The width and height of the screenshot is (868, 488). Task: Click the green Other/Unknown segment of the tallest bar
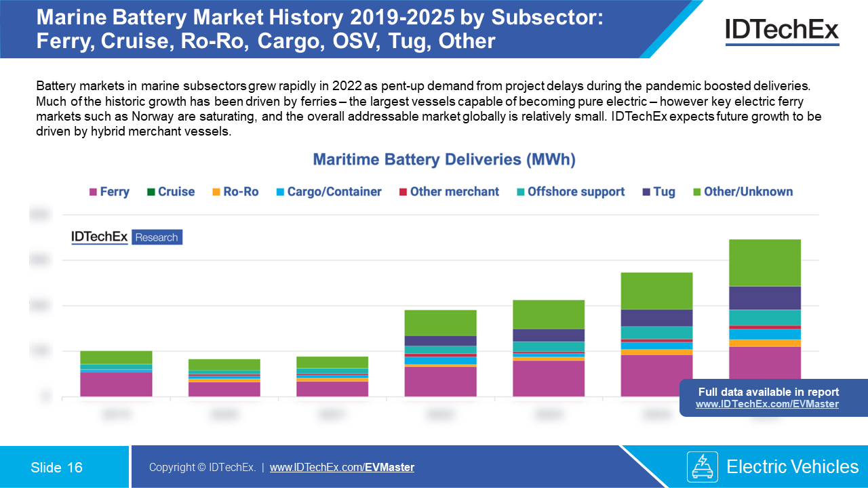pyautogui.click(x=765, y=263)
